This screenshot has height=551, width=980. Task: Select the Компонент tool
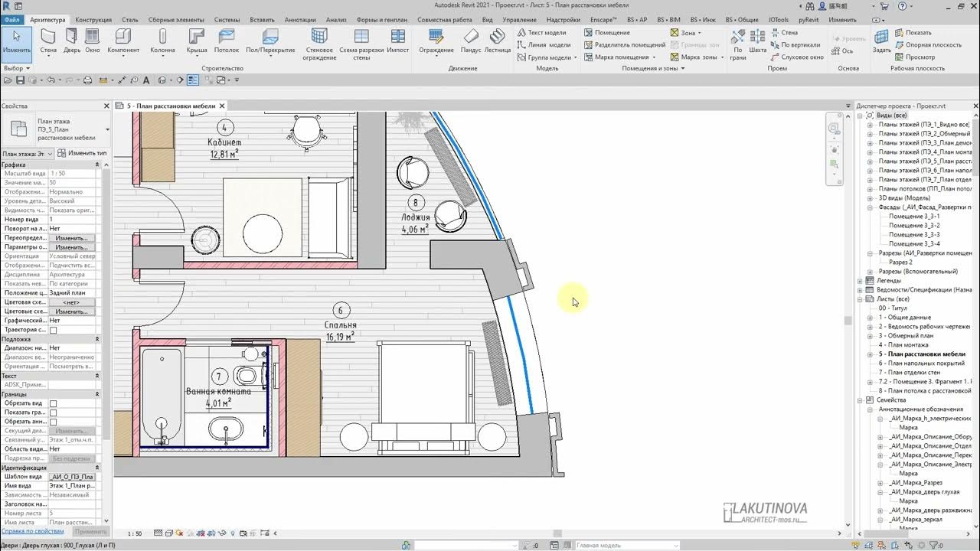(x=123, y=42)
